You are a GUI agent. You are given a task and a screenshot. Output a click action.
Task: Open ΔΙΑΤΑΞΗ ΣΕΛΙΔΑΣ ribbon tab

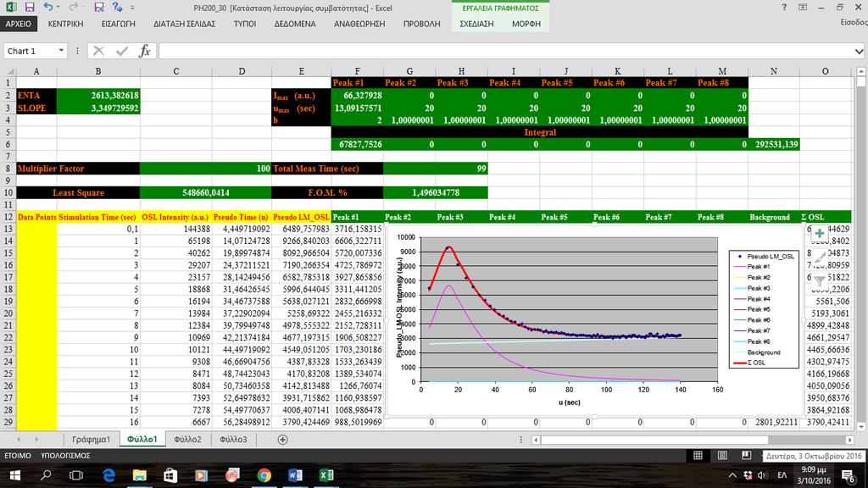click(x=184, y=24)
